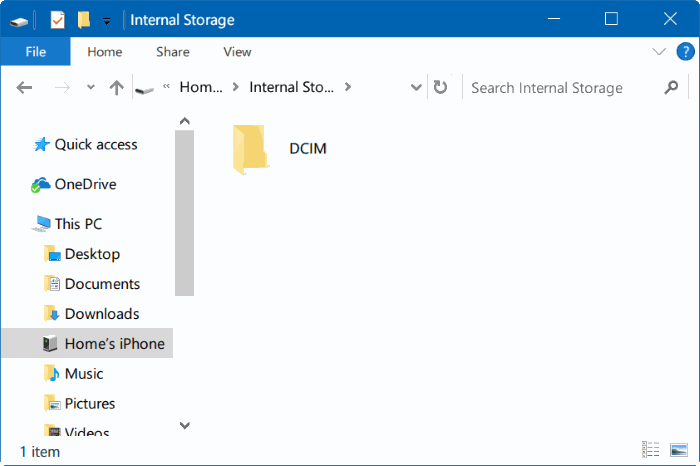Click the Hom... breadcrumb segment
The image size is (700, 466).
coord(201,87)
